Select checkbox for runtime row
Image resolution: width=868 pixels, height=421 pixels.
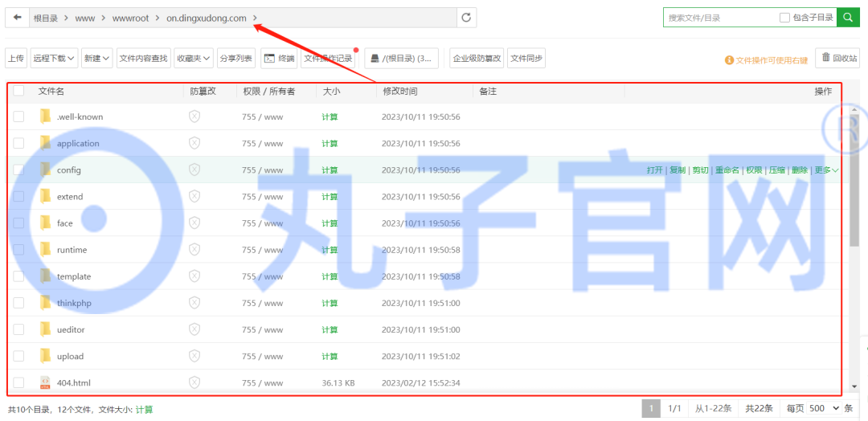pos(18,250)
